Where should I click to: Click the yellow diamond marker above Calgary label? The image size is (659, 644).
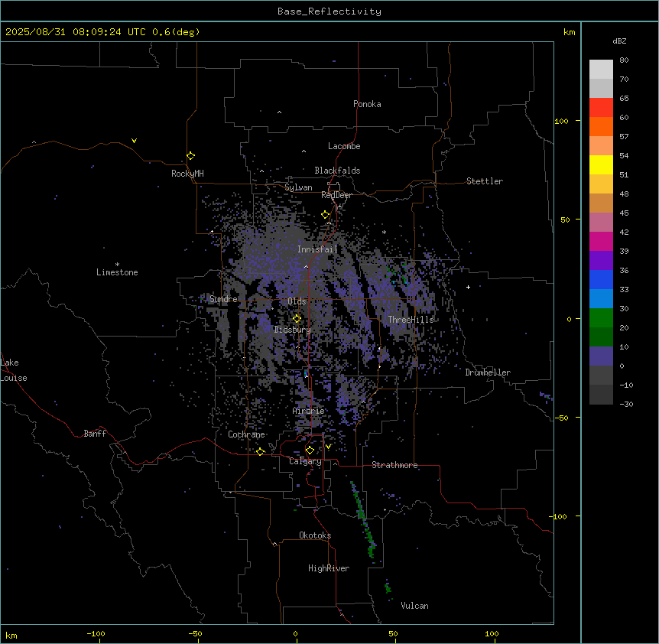(x=310, y=450)
